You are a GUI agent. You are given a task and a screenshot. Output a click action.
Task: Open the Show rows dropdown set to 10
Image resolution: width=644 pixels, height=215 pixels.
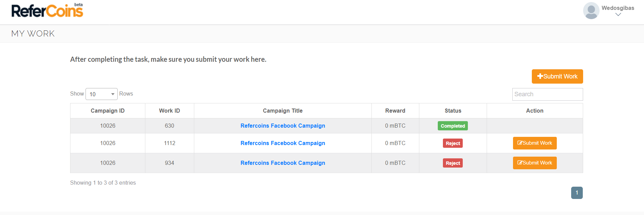101,94
